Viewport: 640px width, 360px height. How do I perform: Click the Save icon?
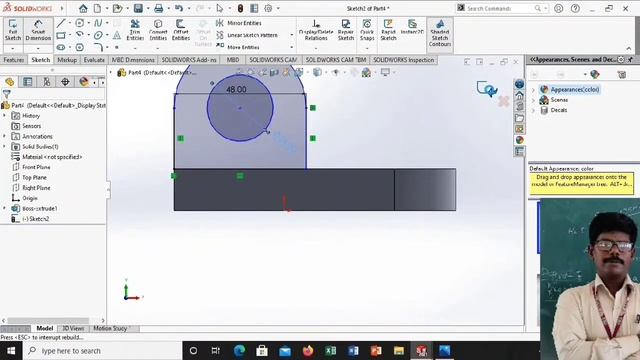[138, 8]
